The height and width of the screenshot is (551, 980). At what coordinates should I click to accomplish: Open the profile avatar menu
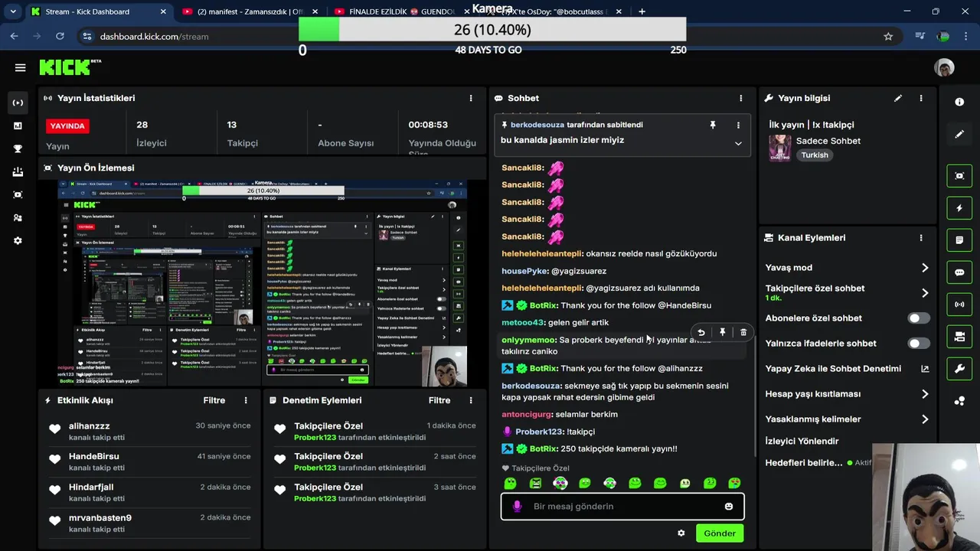point(944,67)
